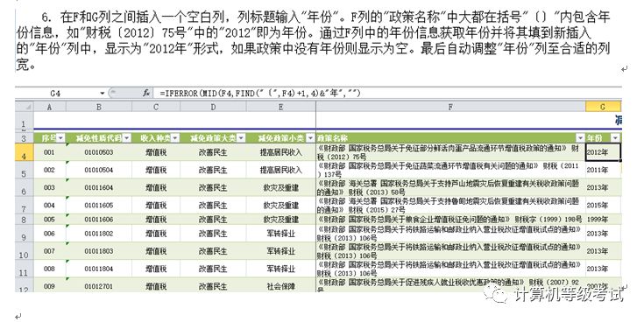The width and height of the screenshot is (644, 322).
Task: Click the code cell 01011605
Action: tap(98, 205)
